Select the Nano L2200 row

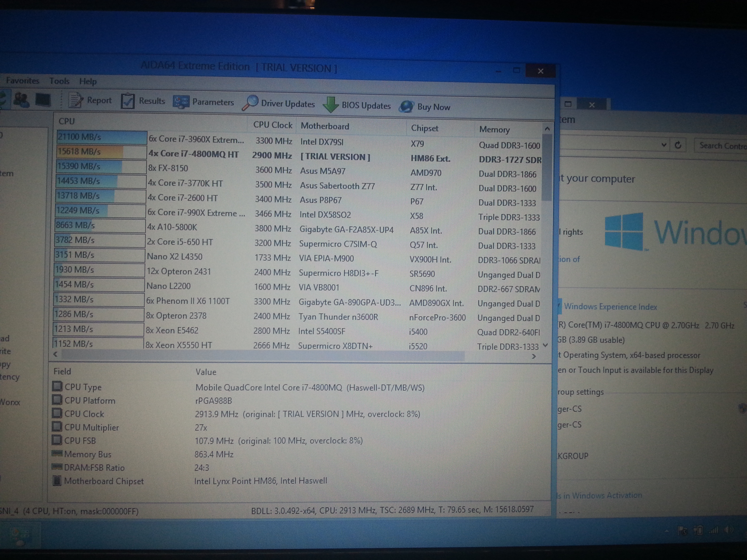tap(297, 287)
